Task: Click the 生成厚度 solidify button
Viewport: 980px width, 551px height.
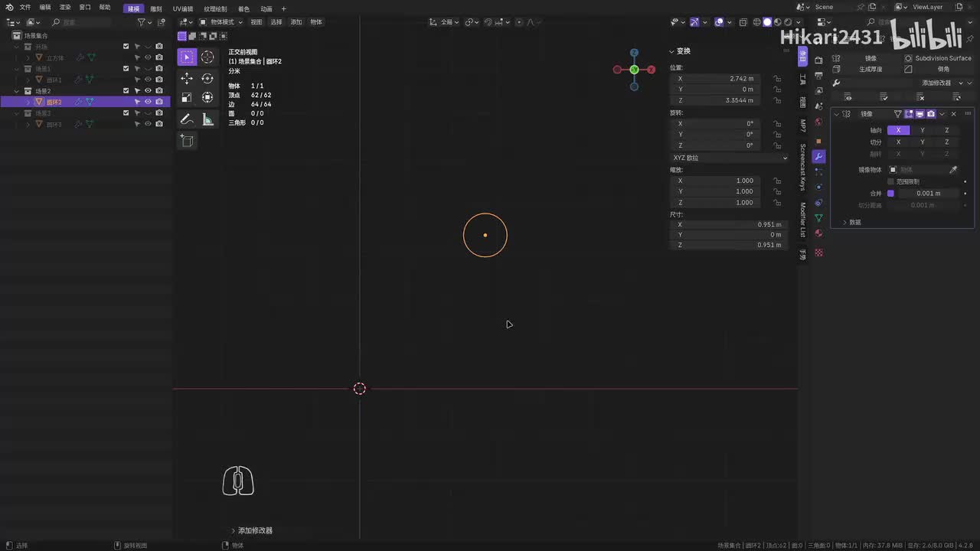Action: [x=866, y=69]
